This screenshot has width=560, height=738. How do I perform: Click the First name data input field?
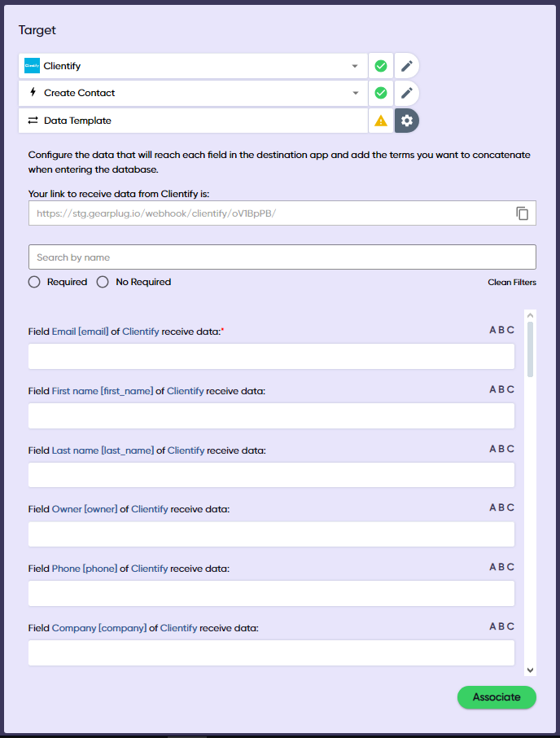pyautogui.click(x=271, y=416)
